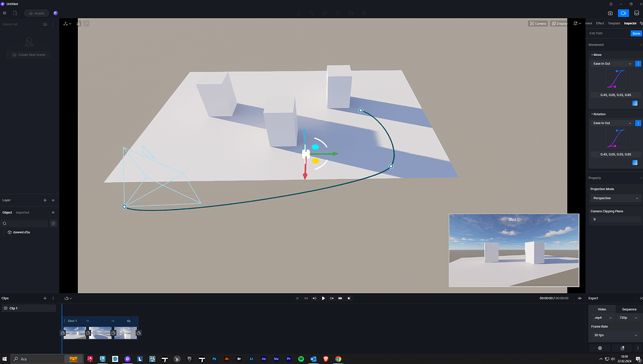Click the Move blue color swatch
The height and width of the screenshot is (364, 643).
click(635, 104)
